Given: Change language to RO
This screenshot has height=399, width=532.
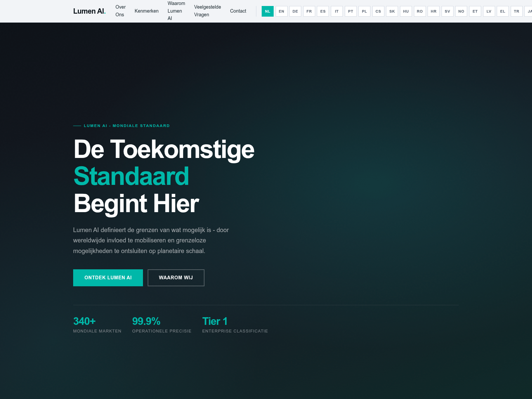Looking at the screenshot, I should [x=420, y=11].
